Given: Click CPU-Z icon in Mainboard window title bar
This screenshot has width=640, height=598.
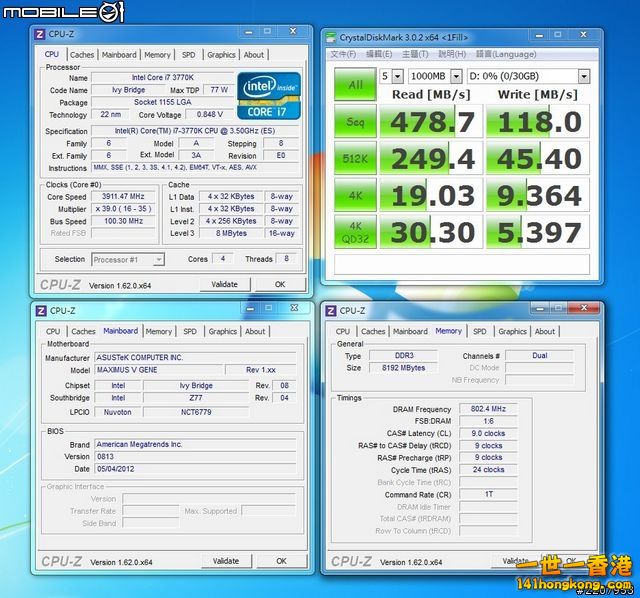Looking at the screenshot, I should tap(41, 311).
